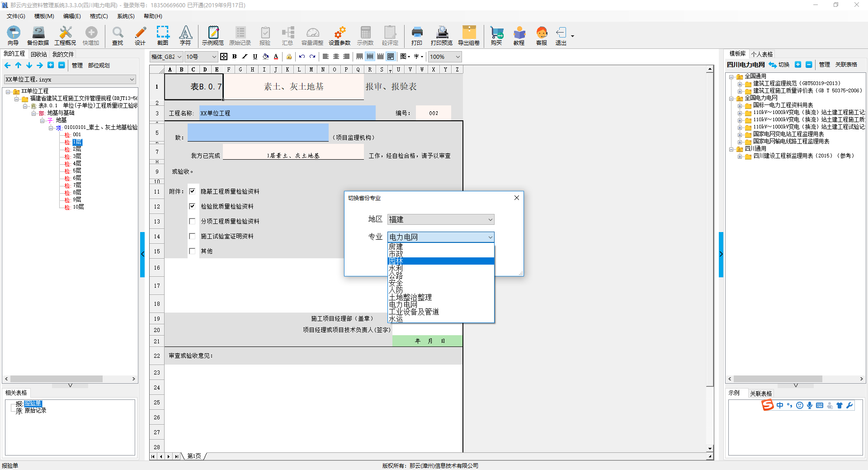Check the 其他 checkbox

tap(192, 251)
